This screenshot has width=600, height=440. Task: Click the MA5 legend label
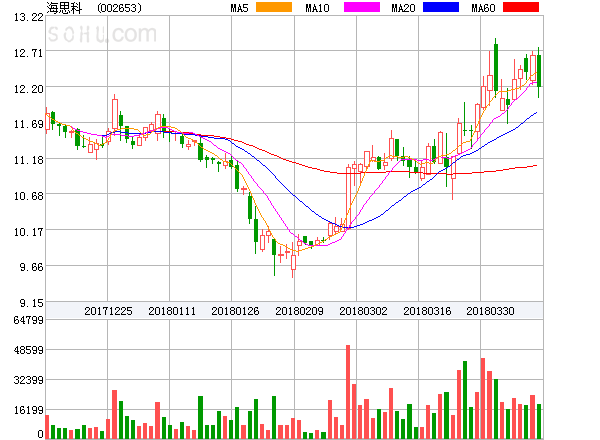pyautogui.click(x=240, y=8)
